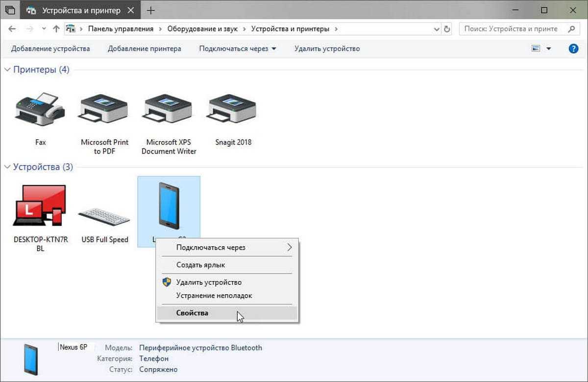Select the DESKTOP-KTN7RBL computer device
This screenshot has height=382, width=588.
click(x=40, y=206)
